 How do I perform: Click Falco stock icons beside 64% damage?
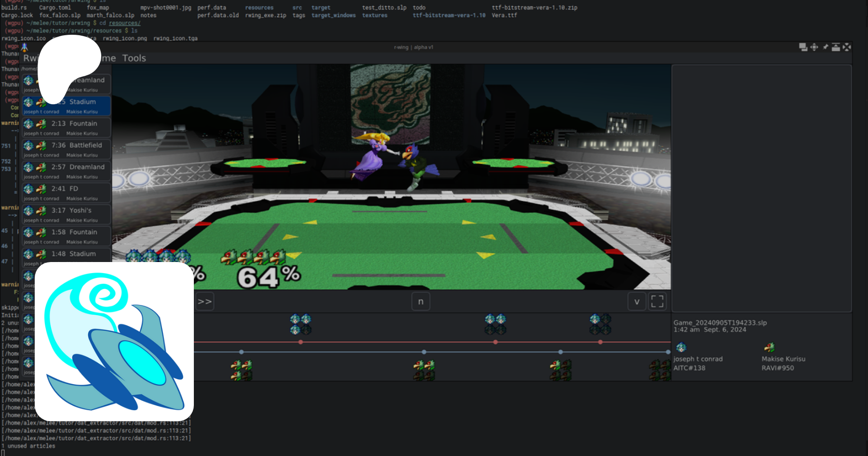(x=253, y=257)
